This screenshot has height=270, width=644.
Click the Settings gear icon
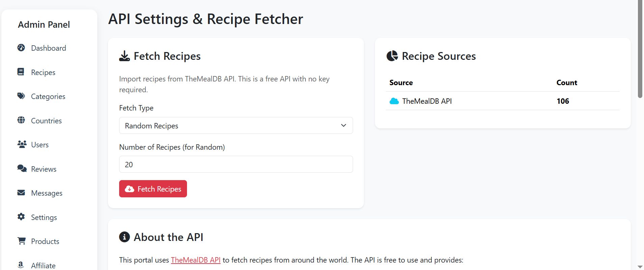coord(21,217)
